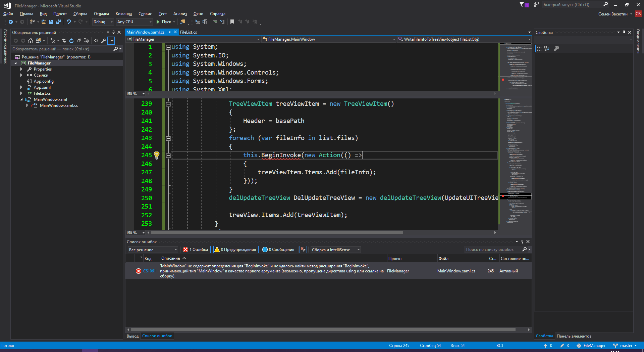Open the Debug configuration dropdown
644x352 pixels.
pyautogui.click(x=103, y=22)
